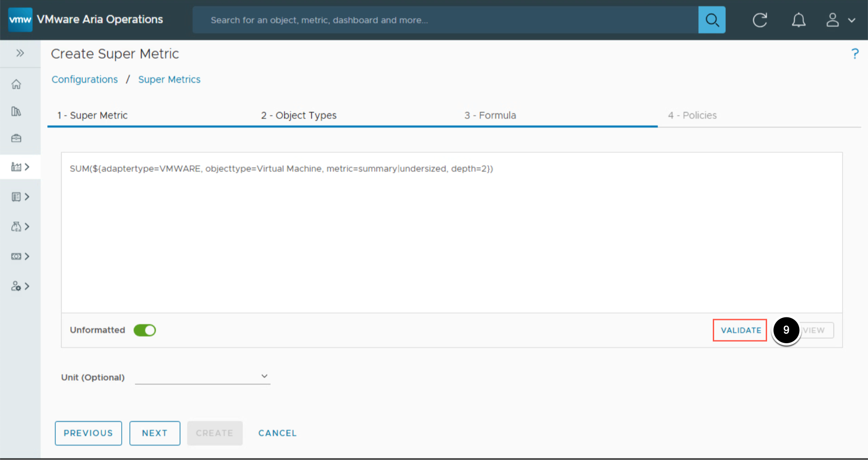Screen dimensions: 868x460
Task: Open the books-shaped sidebar icon
Action: click(x=16, y=111)
